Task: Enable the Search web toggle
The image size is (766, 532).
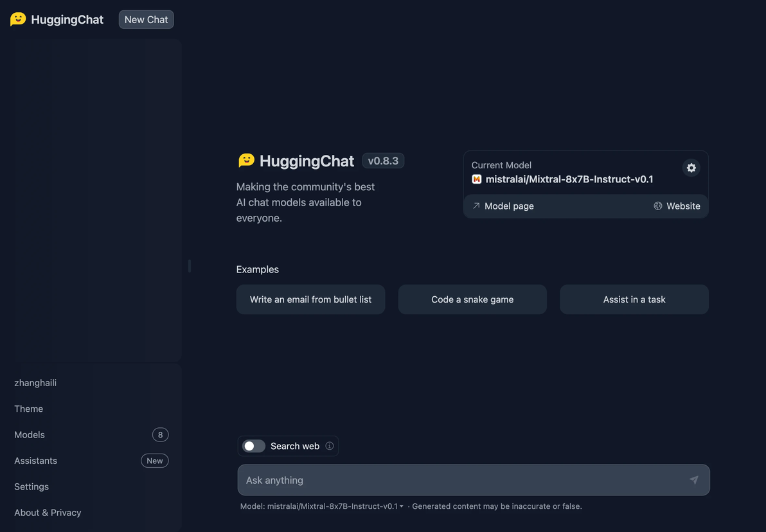Action: (x=254, y=446)
